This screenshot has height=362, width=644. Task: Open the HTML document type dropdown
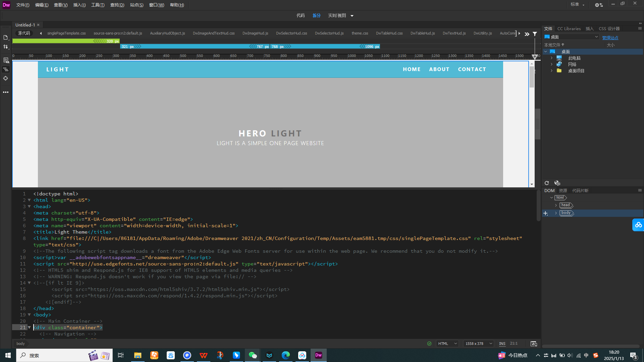click(447, 344)
